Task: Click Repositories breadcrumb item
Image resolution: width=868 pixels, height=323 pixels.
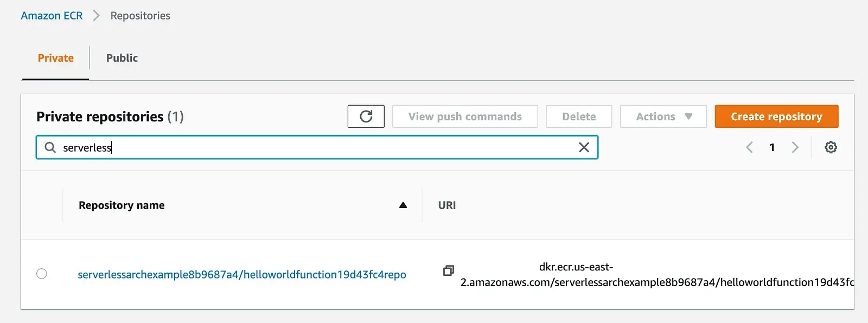Action: coord(140,16)
